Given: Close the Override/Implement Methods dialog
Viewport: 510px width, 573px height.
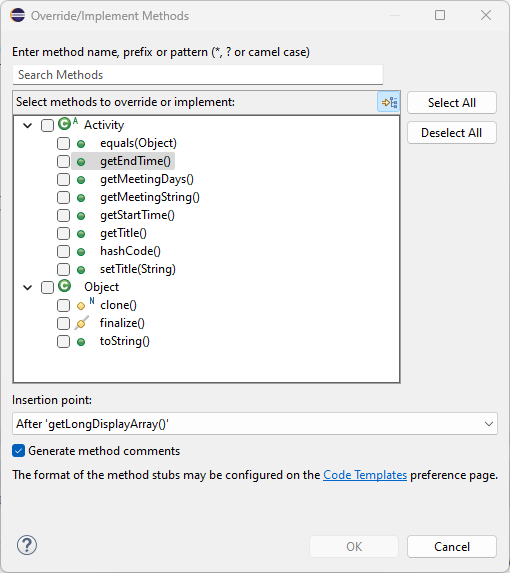Looking at the screenshot, I should pos(486,15).
